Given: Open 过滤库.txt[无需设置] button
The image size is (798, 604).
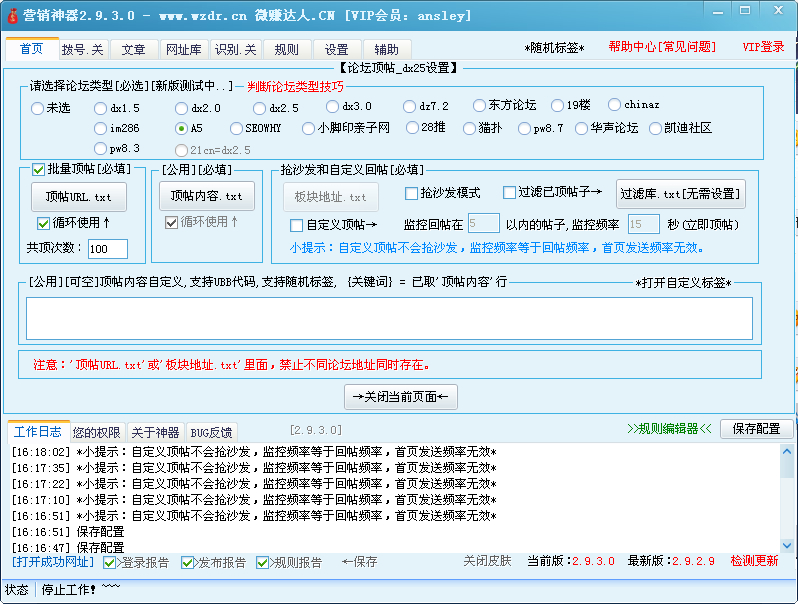Looking at the screenshot, I should (x=680, y=194).
